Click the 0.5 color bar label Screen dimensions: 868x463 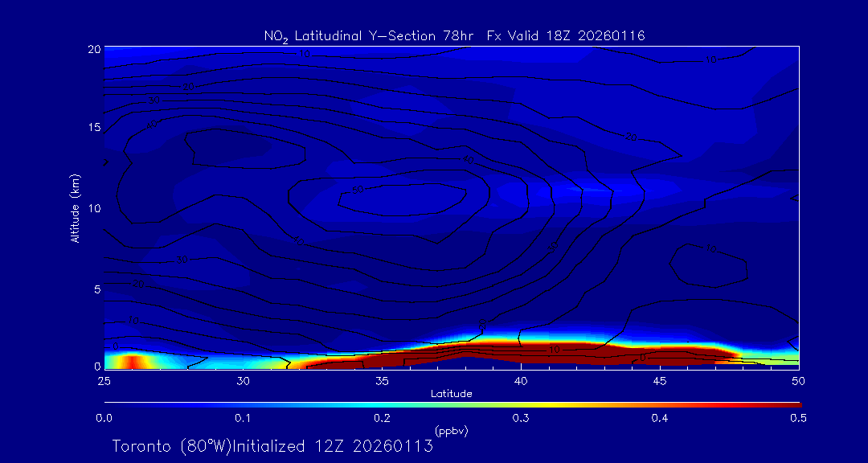[x=798, y=418]
